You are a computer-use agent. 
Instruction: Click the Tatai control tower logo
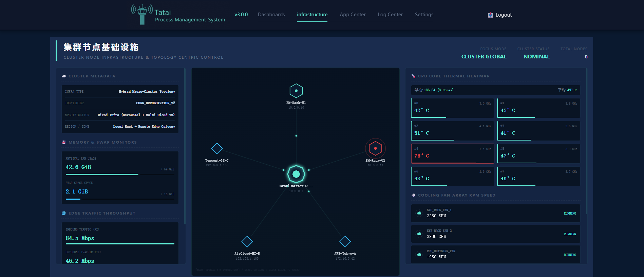pyautogui.click(x=142, y=14)
